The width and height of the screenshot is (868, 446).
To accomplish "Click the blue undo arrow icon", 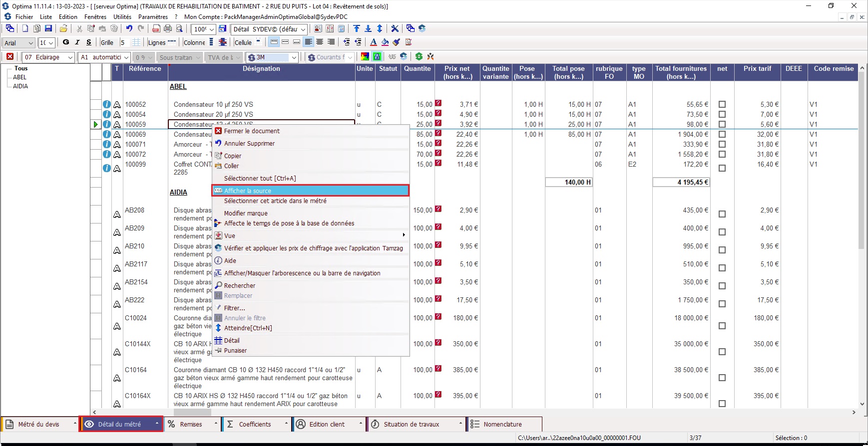I will (x=129, y=29).
